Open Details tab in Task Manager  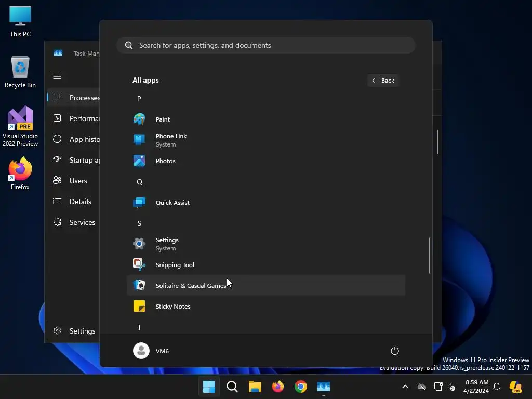[73, 202]
